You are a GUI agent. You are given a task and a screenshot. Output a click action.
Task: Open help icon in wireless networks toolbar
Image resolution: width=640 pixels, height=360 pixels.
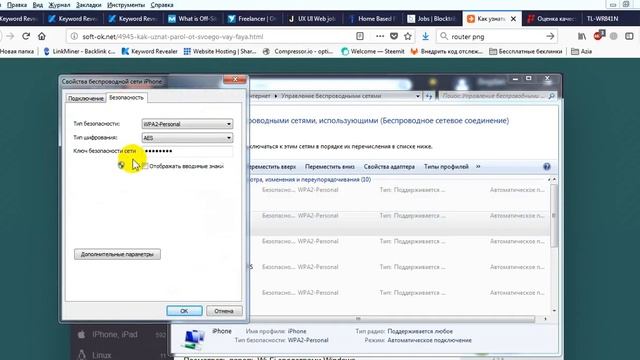(547, 167)
